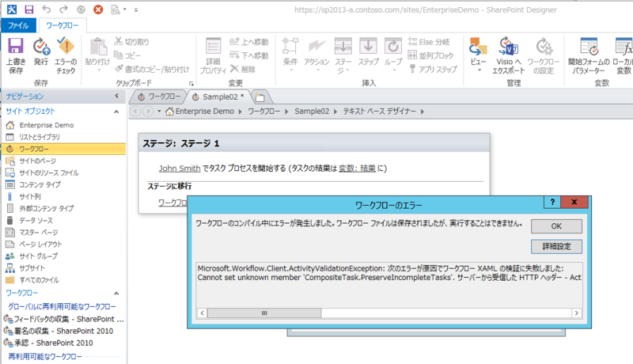Switch to the ワークフロー document tab
The width and height of the screenshot is (633, 364).
pos(159,97)
